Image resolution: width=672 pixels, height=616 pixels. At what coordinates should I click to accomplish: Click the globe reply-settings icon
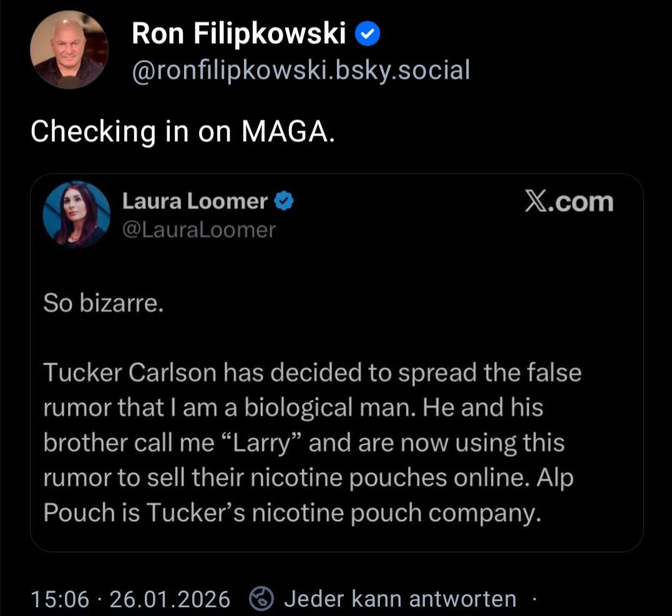coord(261,599)
